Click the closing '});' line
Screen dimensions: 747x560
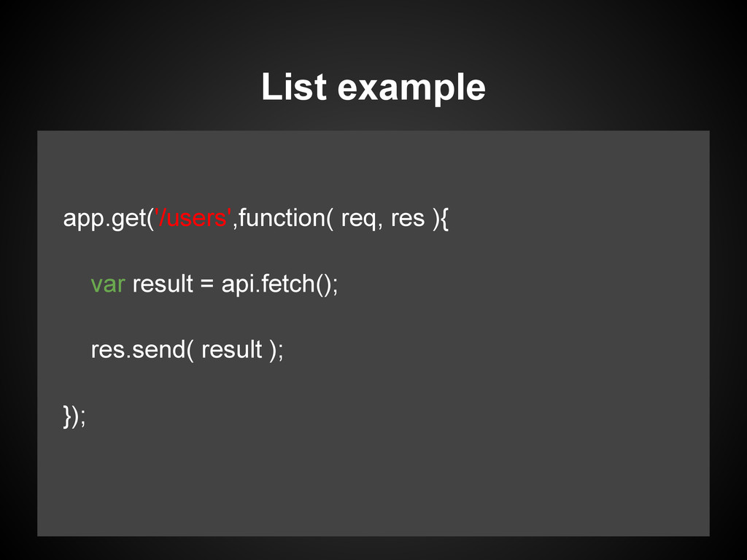coord(74,416)
